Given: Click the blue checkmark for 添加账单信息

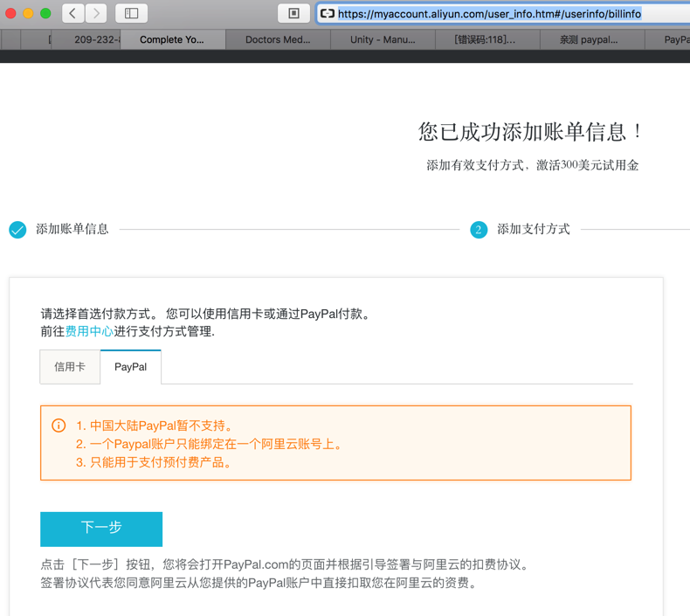Looking at the screenshot, I should pos(17,230).
